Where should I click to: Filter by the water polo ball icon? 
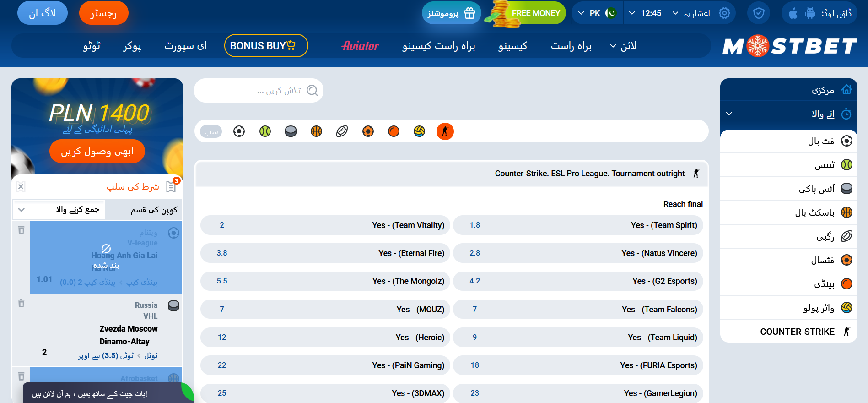click(419, 131)
